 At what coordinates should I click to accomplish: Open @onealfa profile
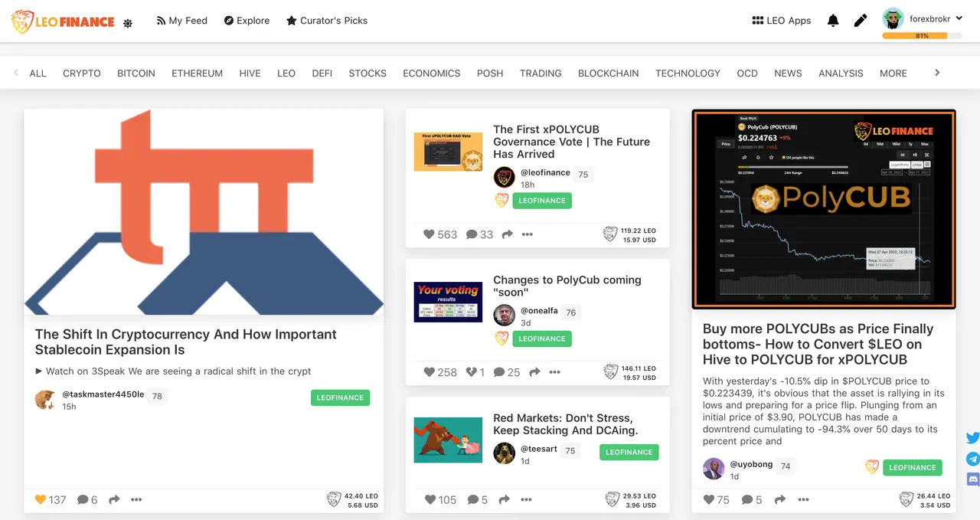click(540, 311)
